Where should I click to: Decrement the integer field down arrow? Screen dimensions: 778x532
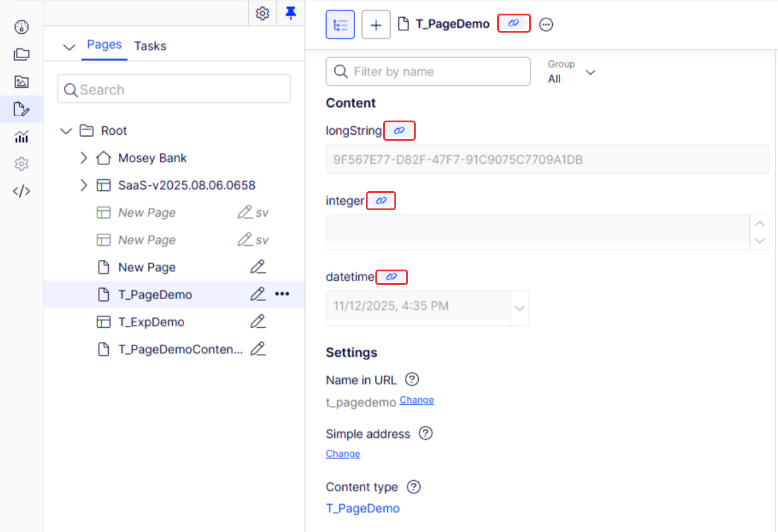pyautogui.click(x=760, y=240)
